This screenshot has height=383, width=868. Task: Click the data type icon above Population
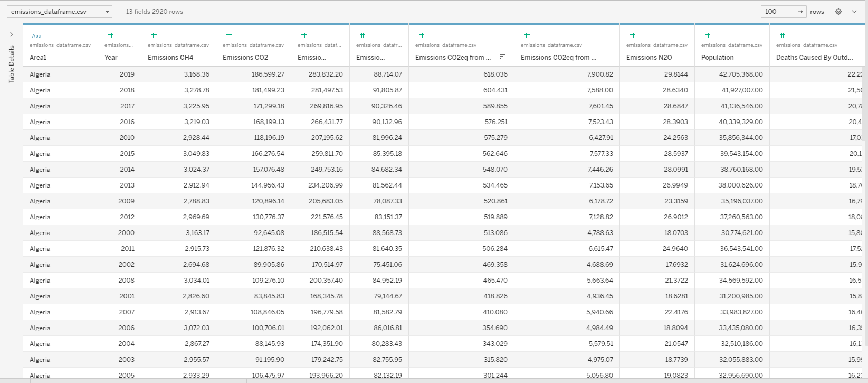pos(708,35)
